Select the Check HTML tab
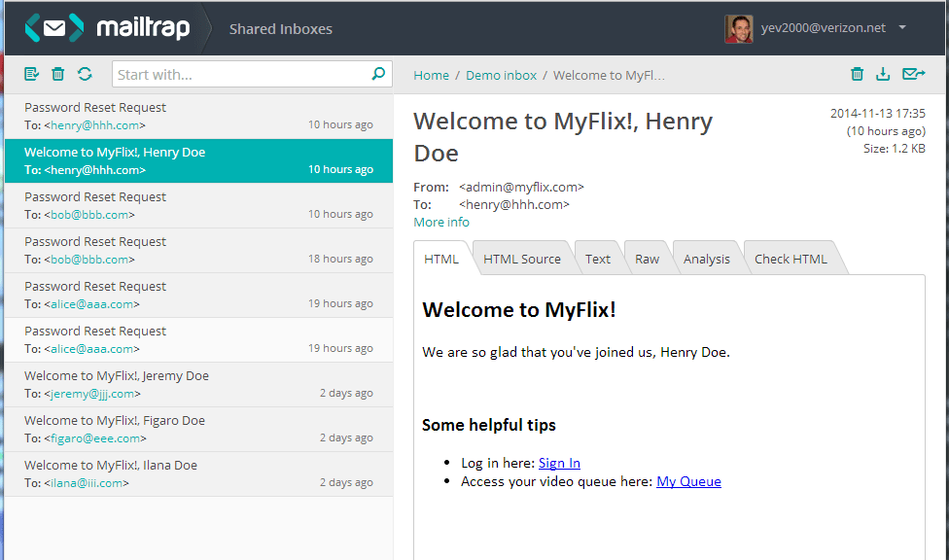This screenshot has width=949, height=560. click(x=791, y=259)
